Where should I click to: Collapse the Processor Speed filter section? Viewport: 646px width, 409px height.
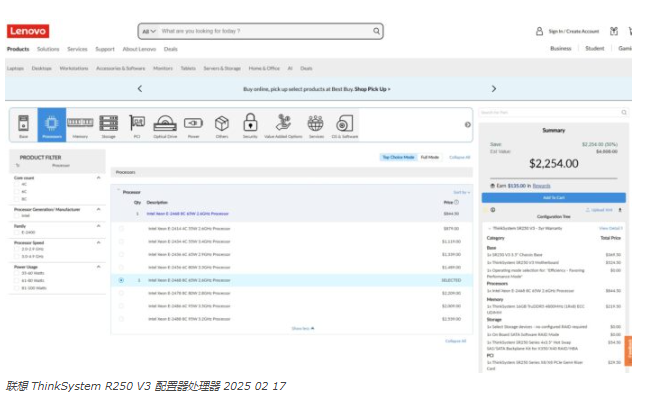point(98,243)
